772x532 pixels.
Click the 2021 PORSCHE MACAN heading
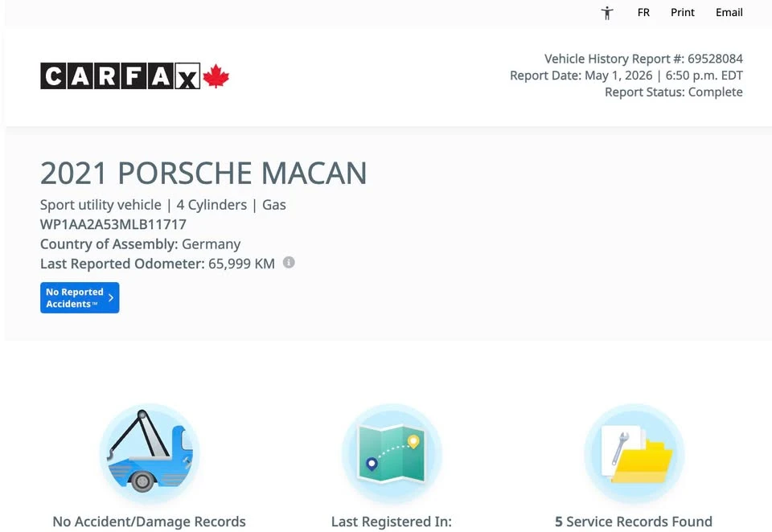203,174
